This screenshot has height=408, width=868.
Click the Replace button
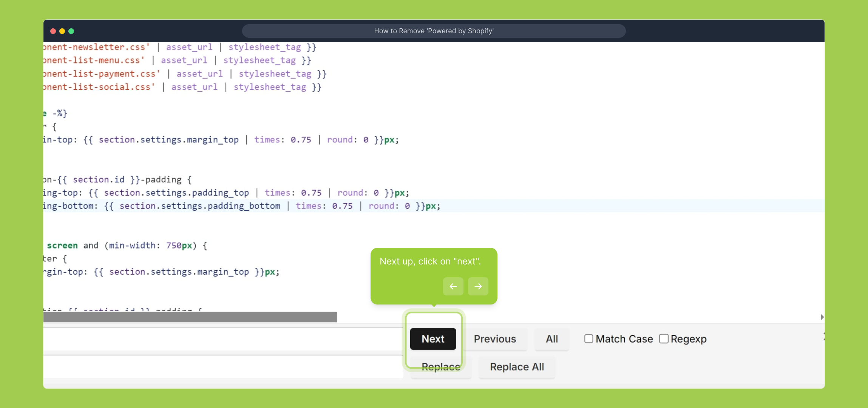click(x=441, y=367)
